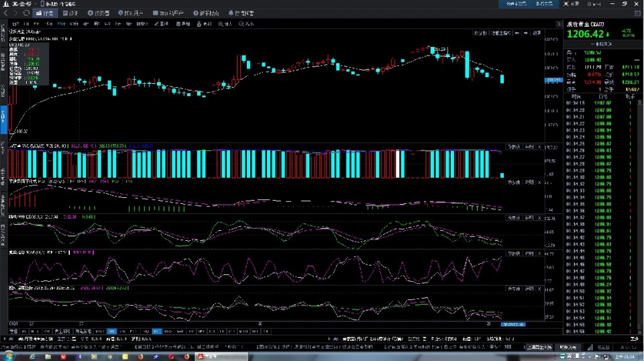This screenshot has height=361, width=644.
Task: Switch to the highlighted 行情 quotes tab
Action: [x=46, y=13]
